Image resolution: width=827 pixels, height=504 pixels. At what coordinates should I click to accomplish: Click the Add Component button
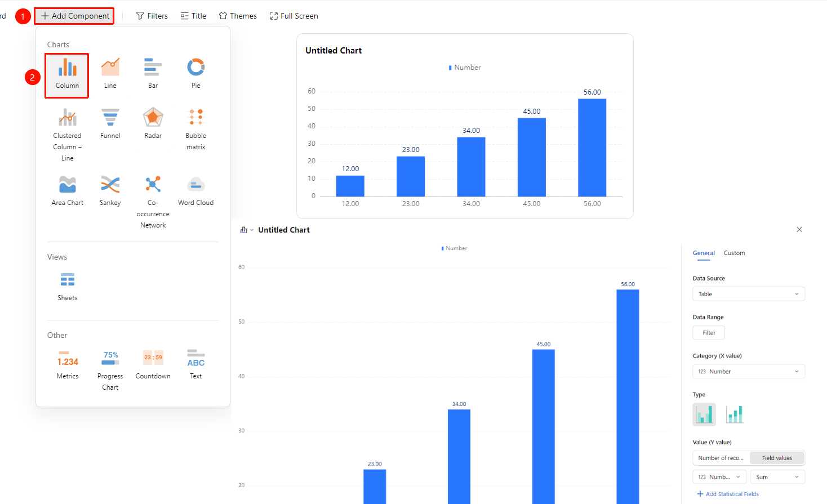pos(74,16)
